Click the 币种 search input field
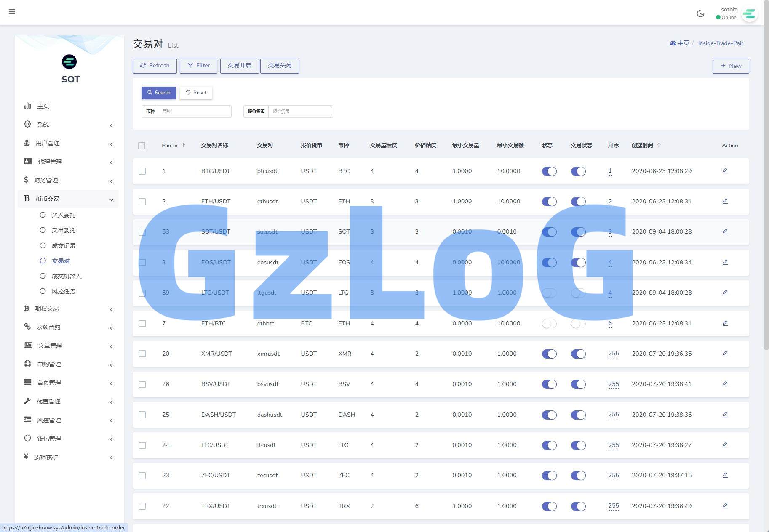This screenshot has height=532, width=769. tap(194, 112)
